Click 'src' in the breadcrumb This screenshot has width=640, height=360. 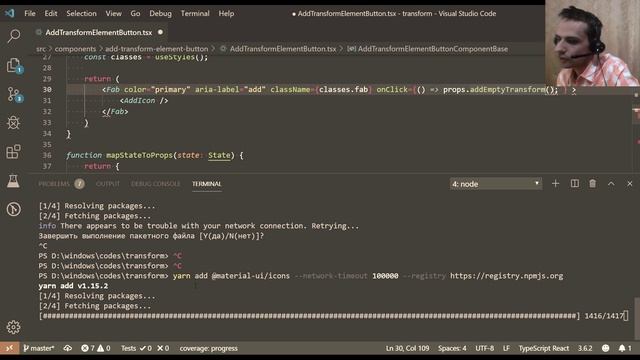pyautogui.click(x=41, y=49)
